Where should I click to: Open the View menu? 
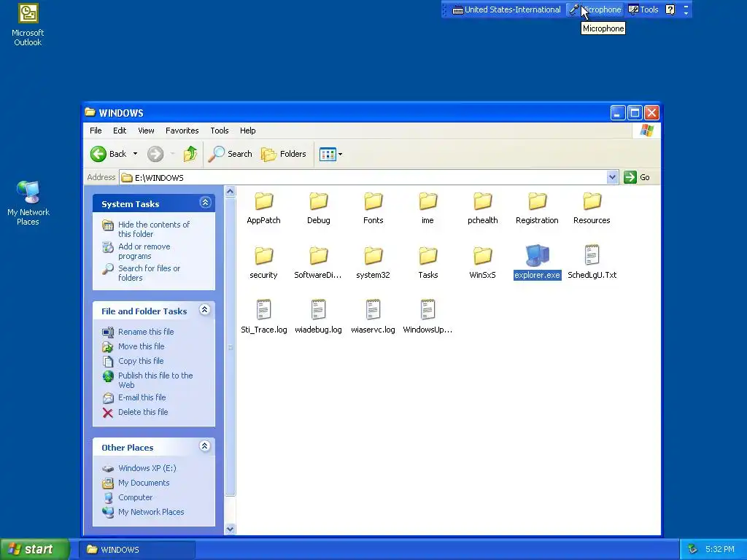(146, 131)
